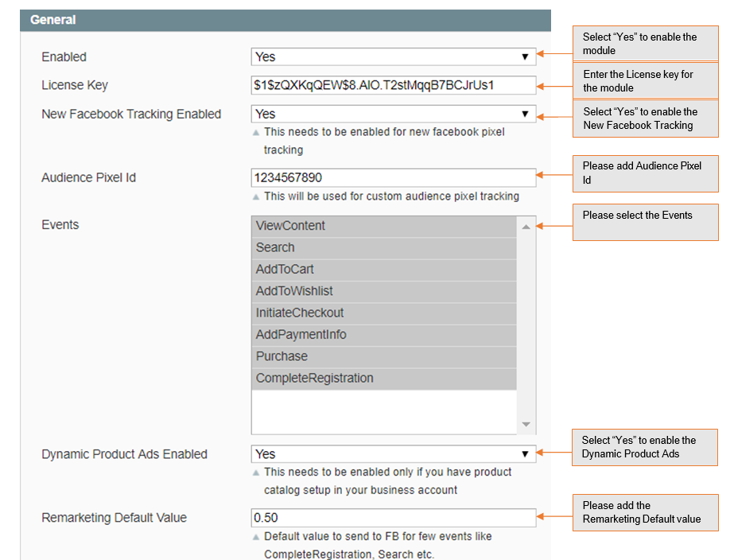Choose AddToCart event in list
This screenshot has width=734, height=560.
384,270
